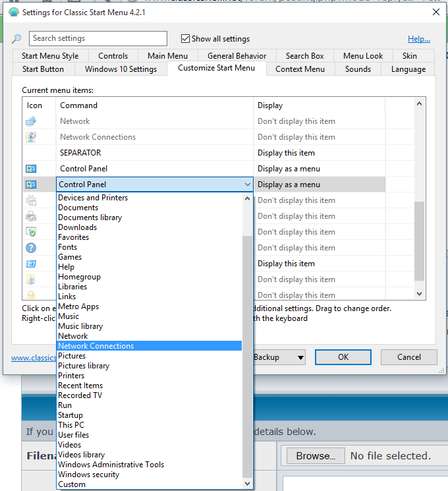Click the Network row icon
Image resolution: width=448 pixels, height=491 pixels.
click(31, 121)
